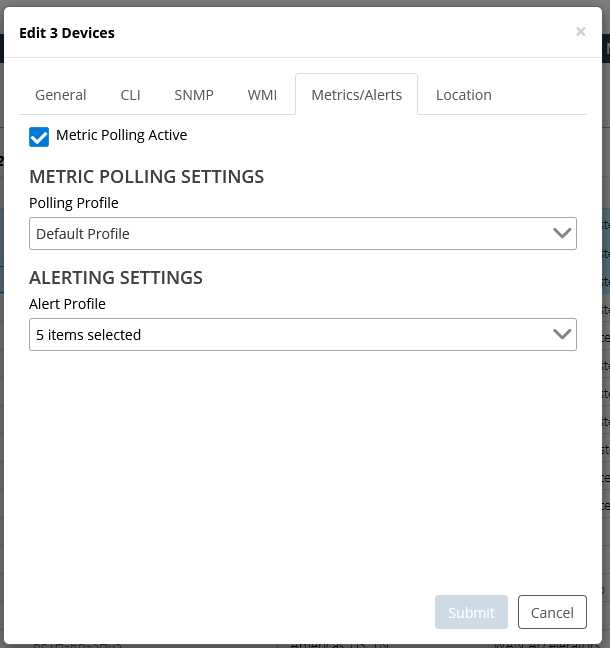Click Cancel to discard changes
Image resolution: width=610 pixels, height=648 pixels.
click(x=552, y=612)
